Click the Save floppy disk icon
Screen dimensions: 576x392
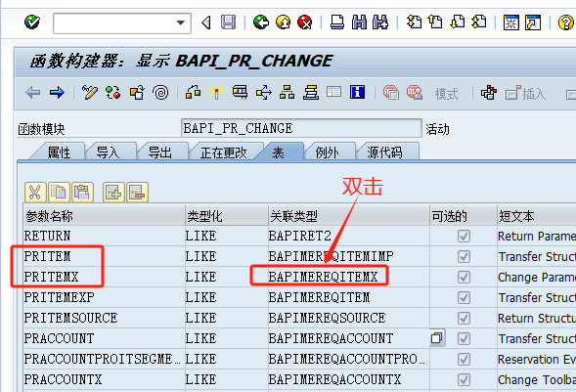228,22
